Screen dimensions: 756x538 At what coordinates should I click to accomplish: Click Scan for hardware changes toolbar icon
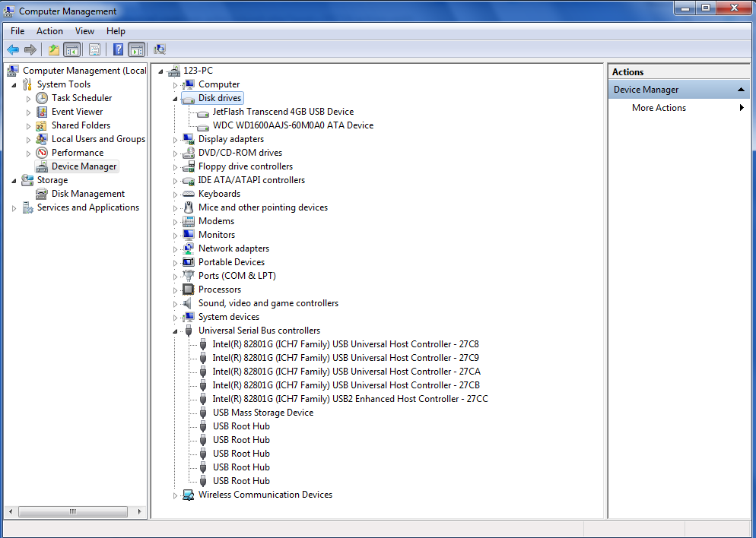point(160,49)
